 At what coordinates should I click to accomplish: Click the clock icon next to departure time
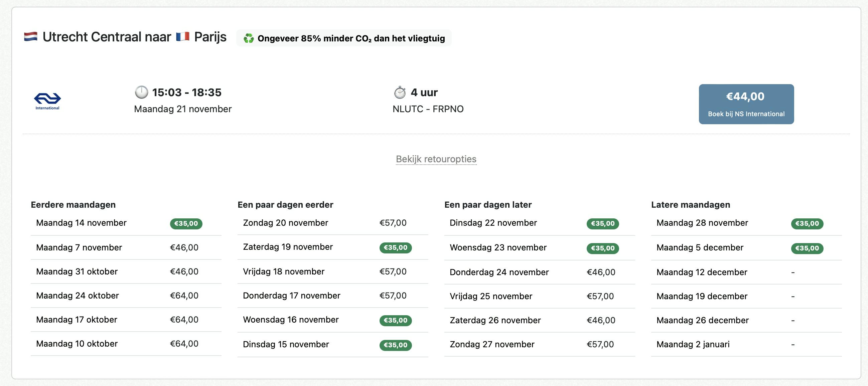pyautogui.click(x=141, y=92)
